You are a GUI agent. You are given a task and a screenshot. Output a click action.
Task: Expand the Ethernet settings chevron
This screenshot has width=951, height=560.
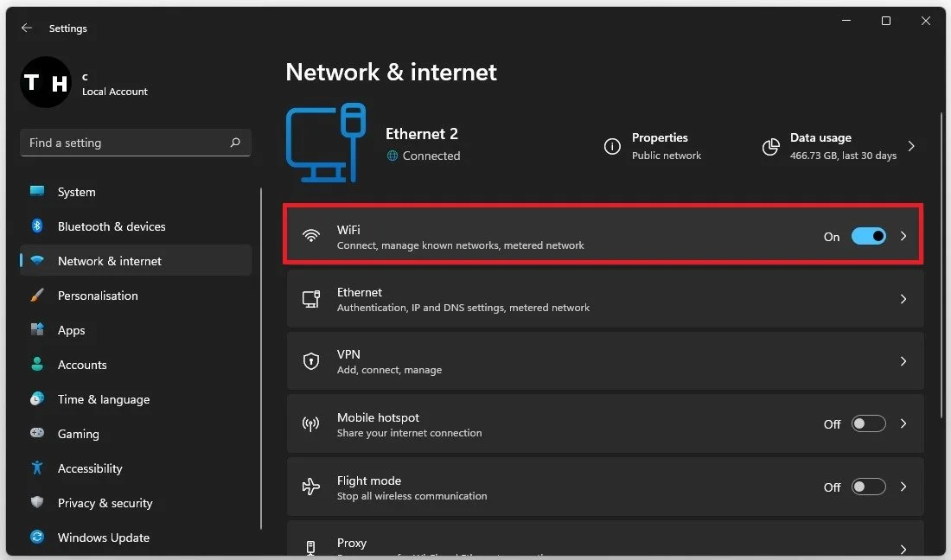(x=903, y=299)
